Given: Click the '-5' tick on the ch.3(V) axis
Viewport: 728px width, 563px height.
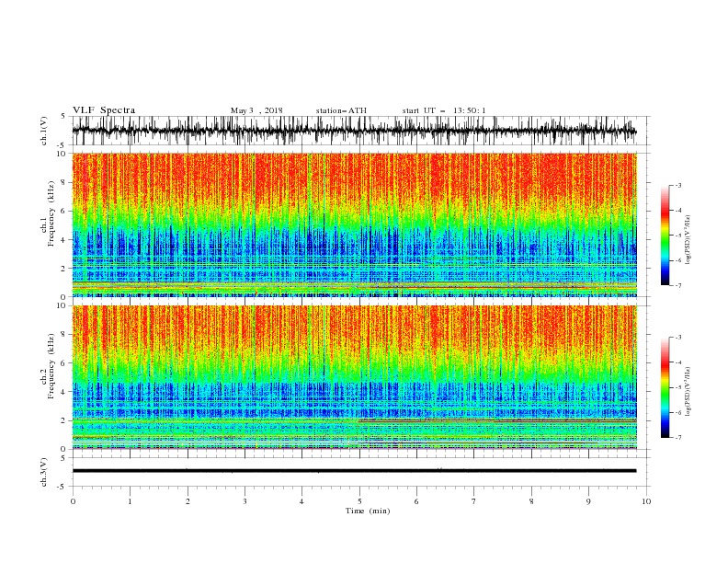Looking at the screenshot, I should (x=63, y=487).
